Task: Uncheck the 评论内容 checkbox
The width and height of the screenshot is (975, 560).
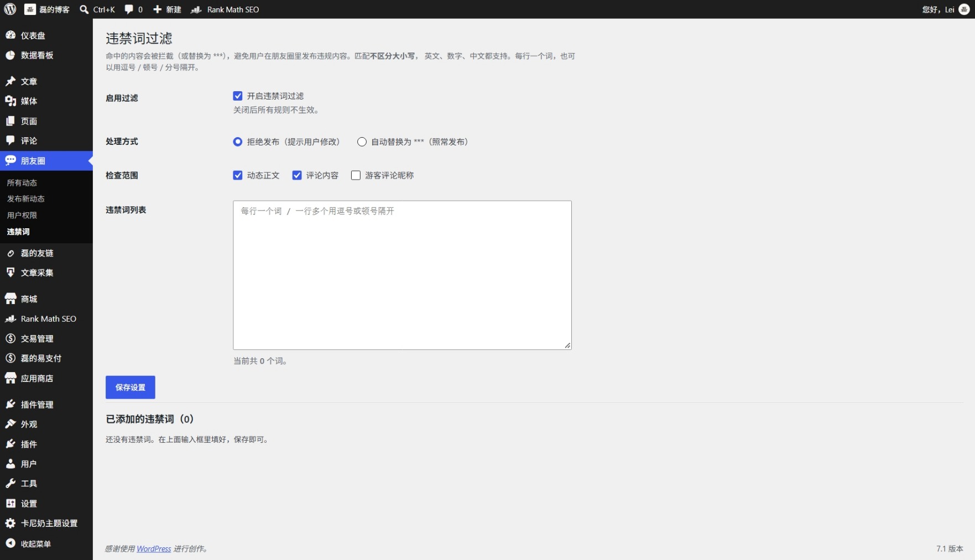Action: click(297, 175)
